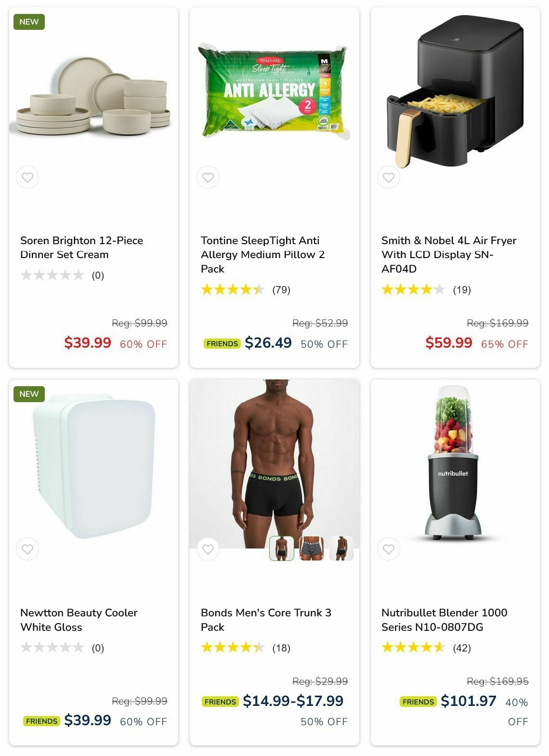Open the Bonds Men's Core Trunk 3 Pack link
The width and height of the screenshot is (549, 756).
click(x=266, y=620)
